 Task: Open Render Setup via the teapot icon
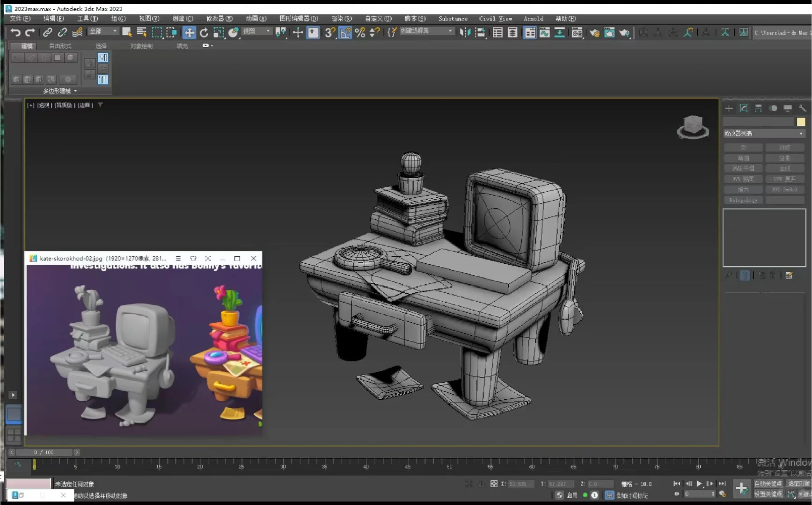[x=595, y=33]
